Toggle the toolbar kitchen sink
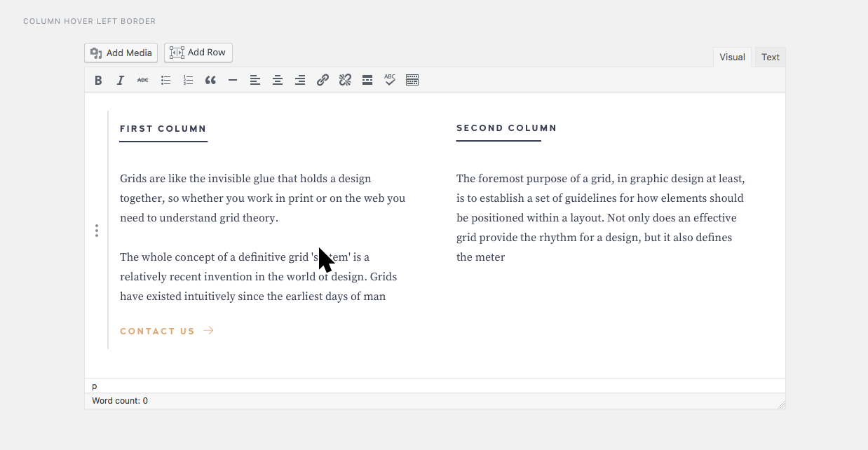The image size is (868, 450). tap(412, 81)
